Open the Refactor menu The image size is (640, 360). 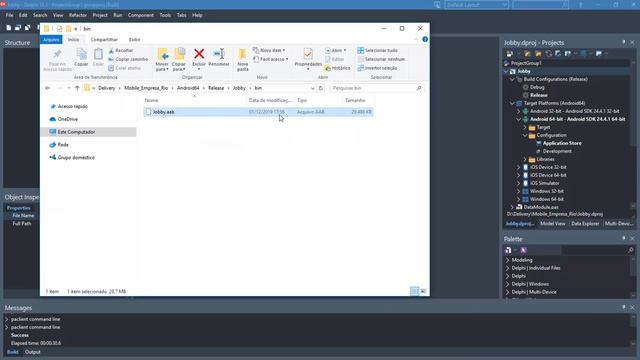click(78, 15)
